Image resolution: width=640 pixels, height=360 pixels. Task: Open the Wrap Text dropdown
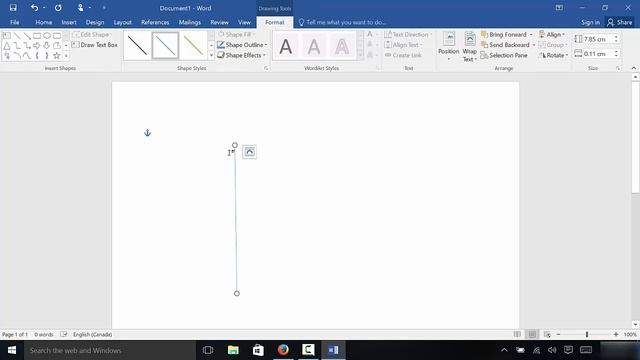[x=469, y=47]
